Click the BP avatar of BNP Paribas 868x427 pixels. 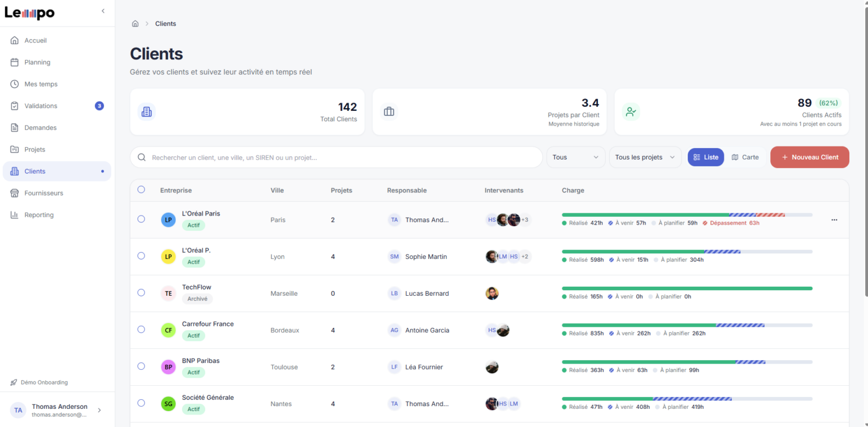click(168, 367)
